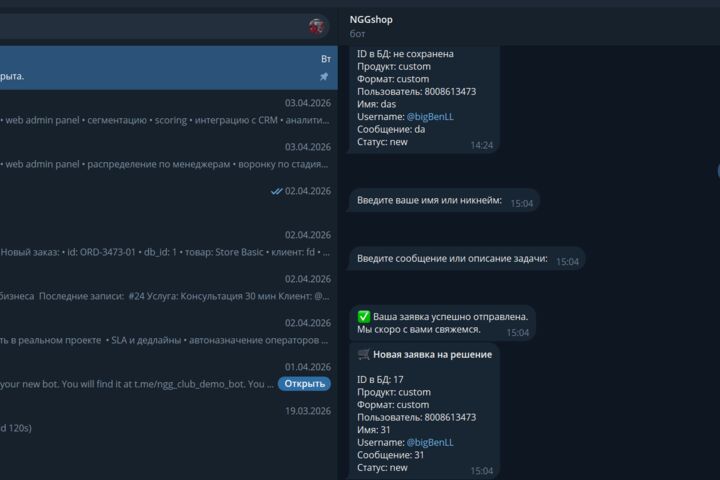This screenshot has width=720, height=480.
Task: Click the line ID в БД: не сохранена
Action: (405, 54)
